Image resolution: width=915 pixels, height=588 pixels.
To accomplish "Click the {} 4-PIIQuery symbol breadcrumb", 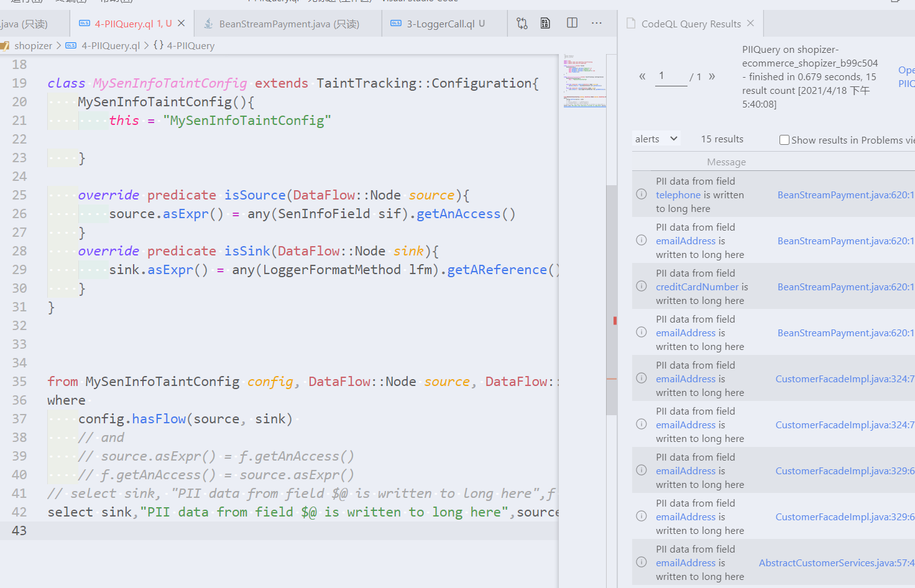I will point(184,45).
